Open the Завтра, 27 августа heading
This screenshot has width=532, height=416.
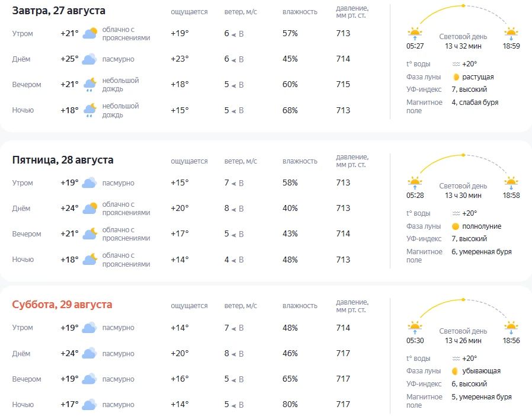pyautogui.click(x=59, y=11)
